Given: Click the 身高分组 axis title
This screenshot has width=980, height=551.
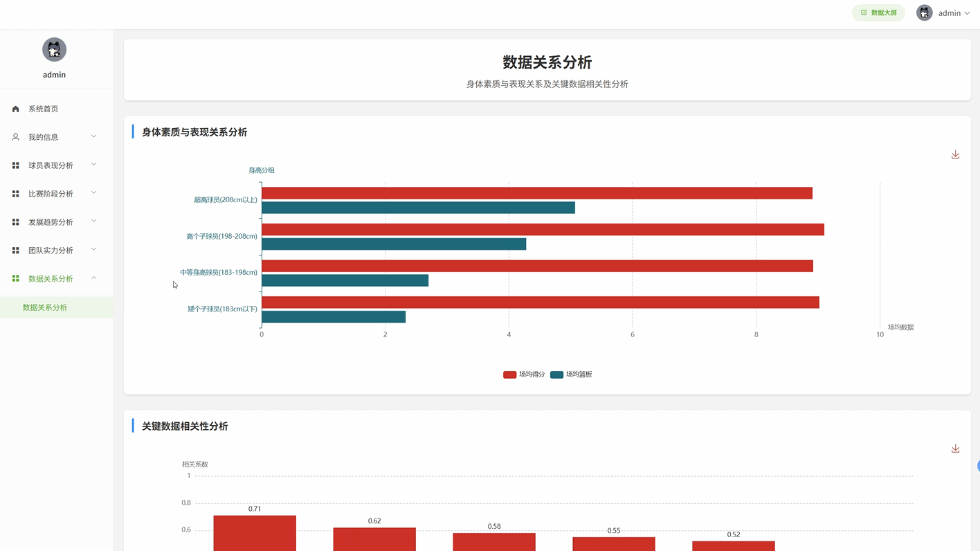Looking at the screenshot, I should [262, 170].
